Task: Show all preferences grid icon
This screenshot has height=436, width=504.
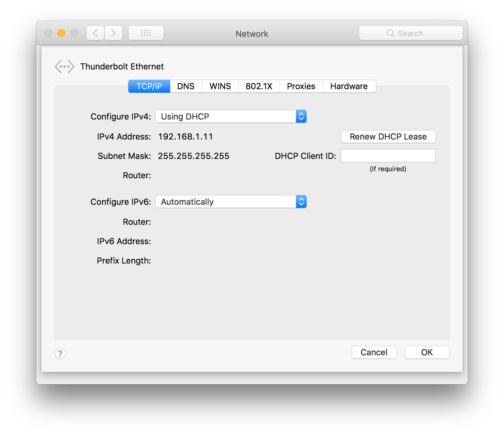Action: tap(146, 33)
